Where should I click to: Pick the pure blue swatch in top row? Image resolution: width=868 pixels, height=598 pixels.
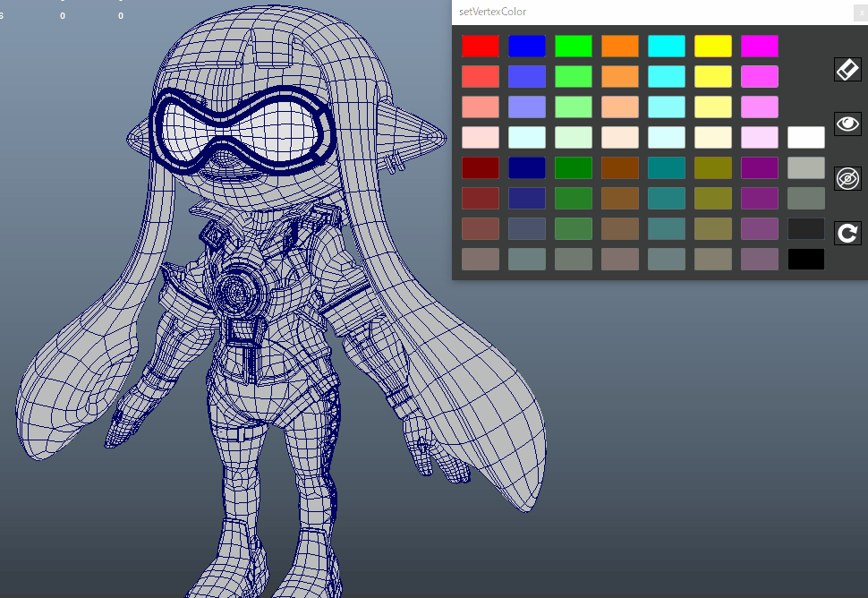[527, 46]
